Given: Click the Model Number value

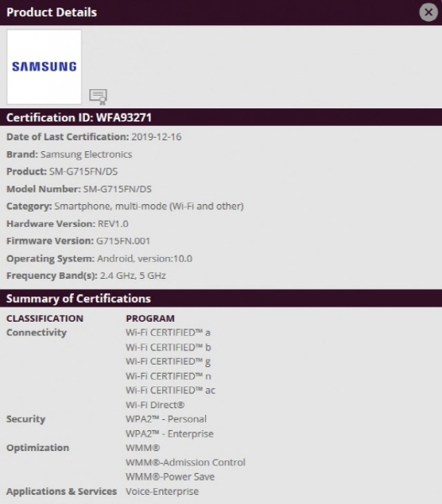Looking at the screenshot, I should pos(118,189).
